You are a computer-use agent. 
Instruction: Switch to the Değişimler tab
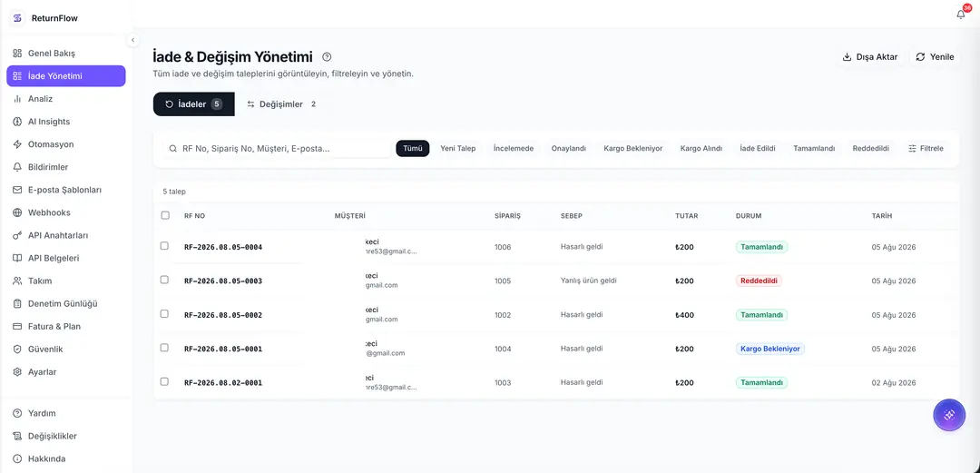280,104
